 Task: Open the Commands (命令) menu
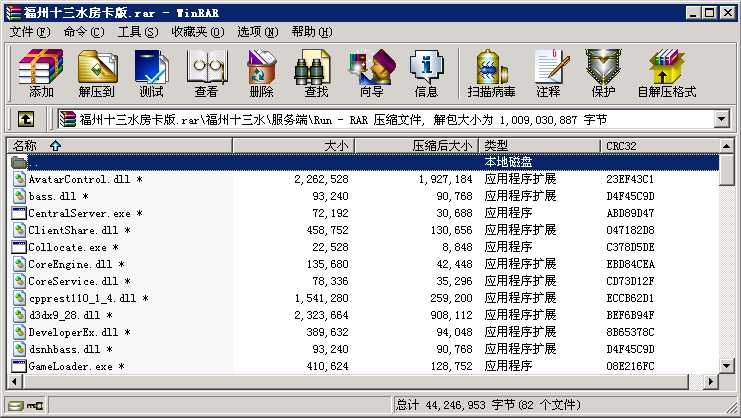(84, 32)
